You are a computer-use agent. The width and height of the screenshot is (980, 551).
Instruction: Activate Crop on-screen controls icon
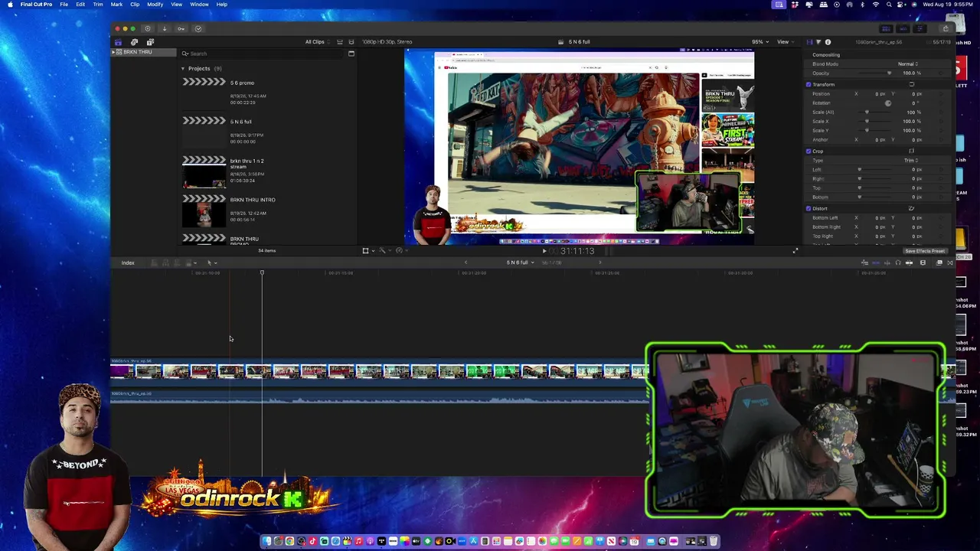coord(911,151)
